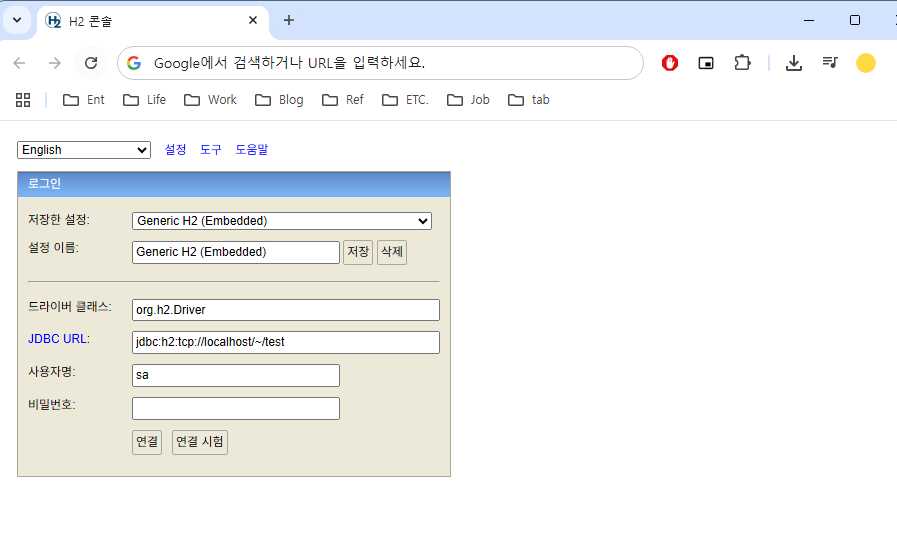897x558 pixels.
Task: Select the H2 콘솔 browser tab
Action: tap(152, 21)
